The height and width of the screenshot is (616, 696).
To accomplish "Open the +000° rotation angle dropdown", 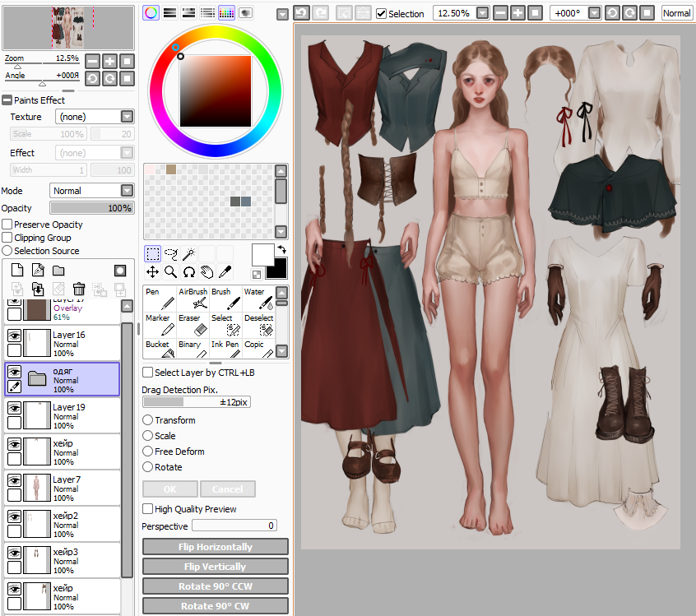I will (x=594, y=13).
